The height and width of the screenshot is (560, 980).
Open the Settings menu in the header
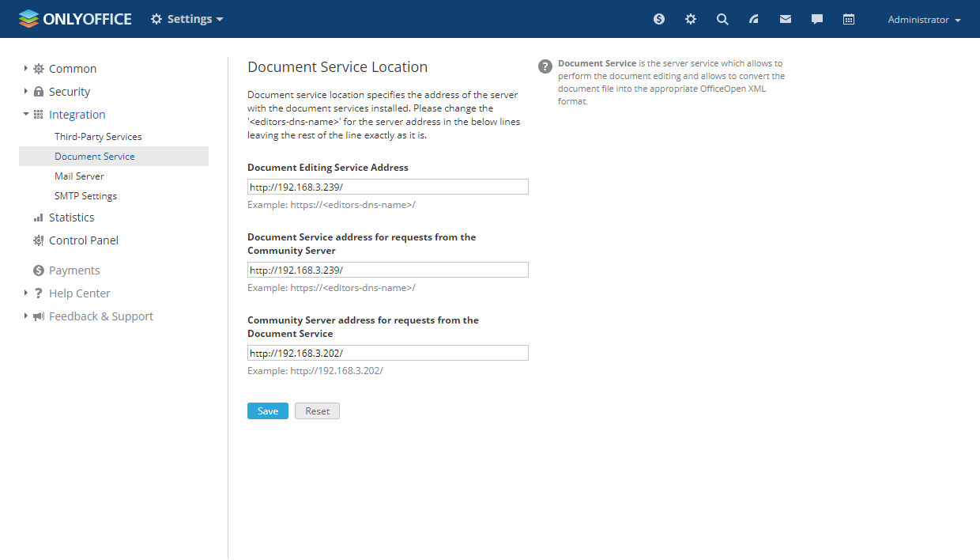[187, 18]
